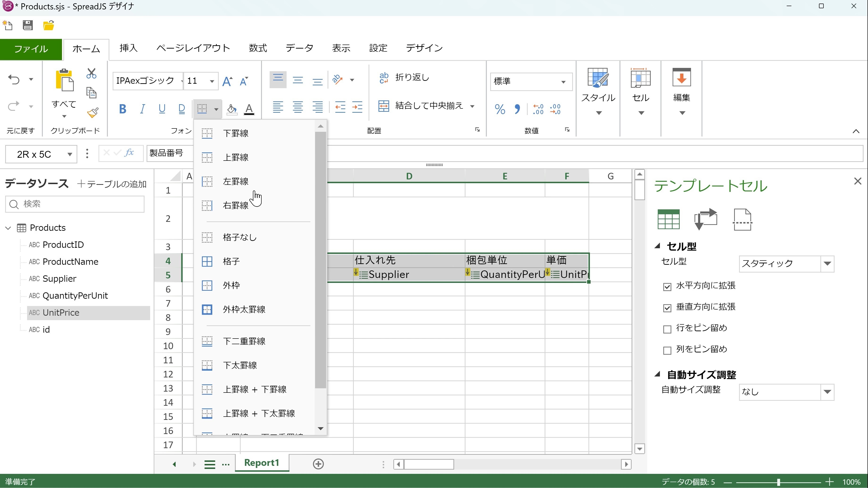Image resolution: width=868 pixels, height=488 pixels.
Task: Collapse the Products tree node
Action: point(8,228)
